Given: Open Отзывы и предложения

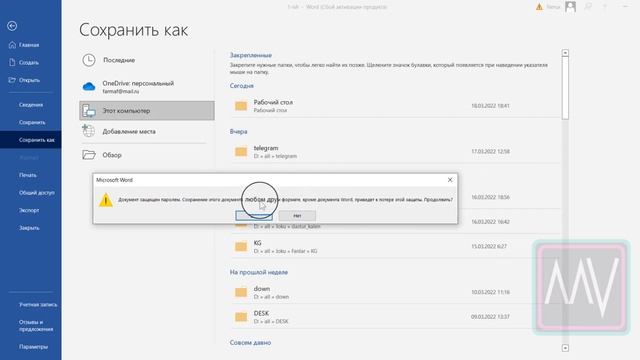Looking at the screenshot, I should coord(36,325).
